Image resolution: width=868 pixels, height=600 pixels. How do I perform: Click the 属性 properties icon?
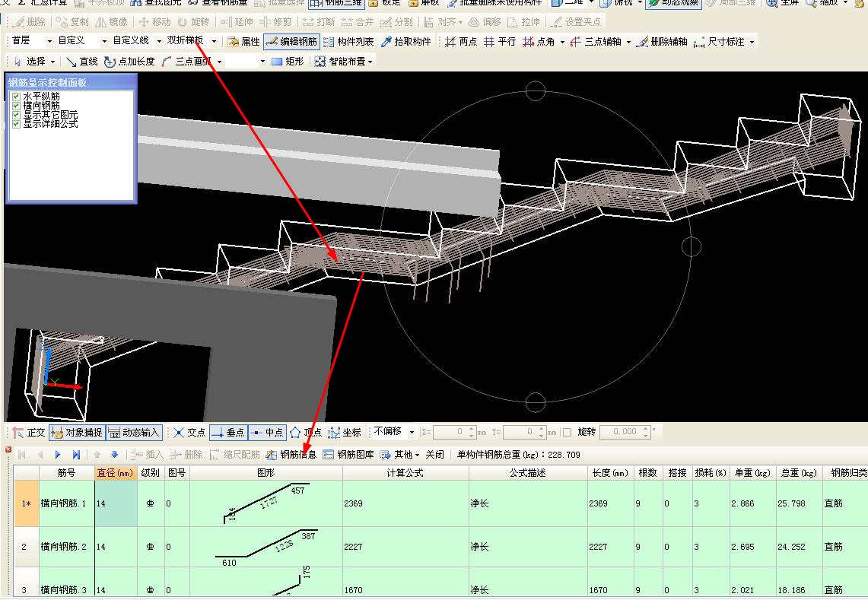[233, 42]
